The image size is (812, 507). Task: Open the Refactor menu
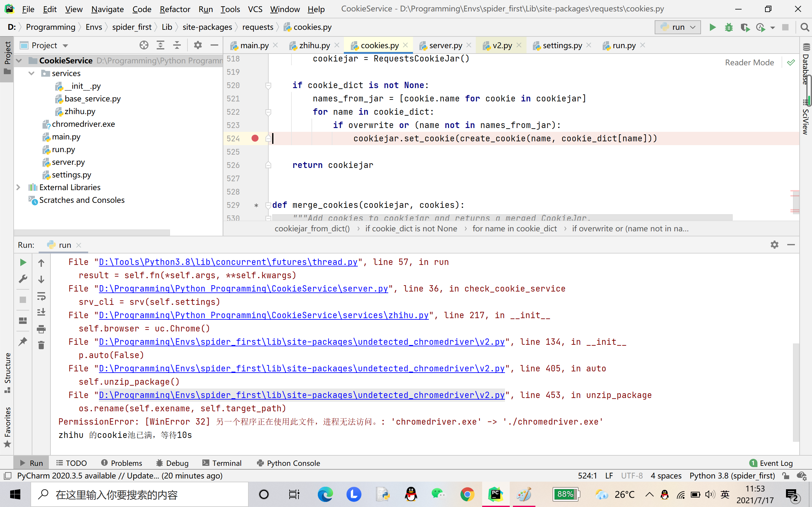[x=175, y=9]
